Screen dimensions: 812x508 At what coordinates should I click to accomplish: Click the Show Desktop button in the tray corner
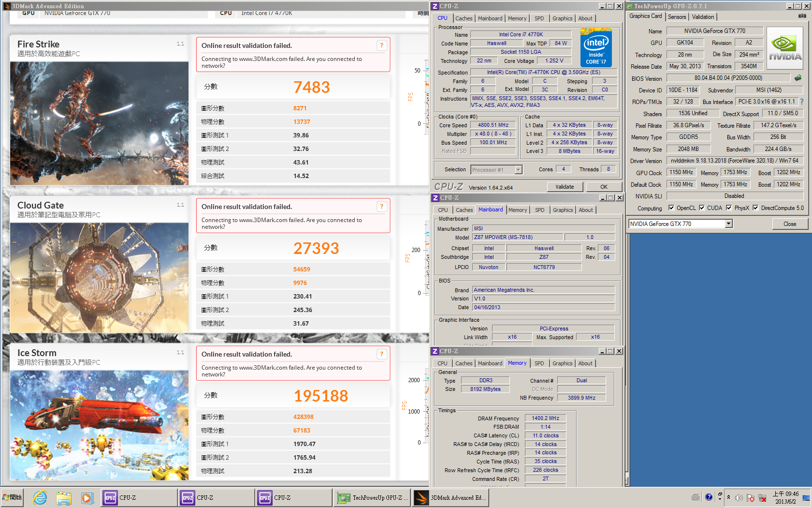[806, 497]
